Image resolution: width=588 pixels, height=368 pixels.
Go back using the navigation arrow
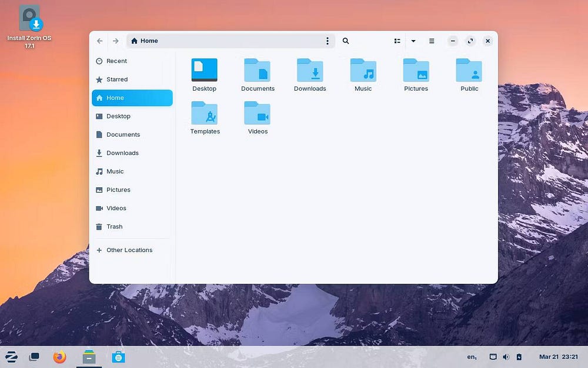pos(99,41)
